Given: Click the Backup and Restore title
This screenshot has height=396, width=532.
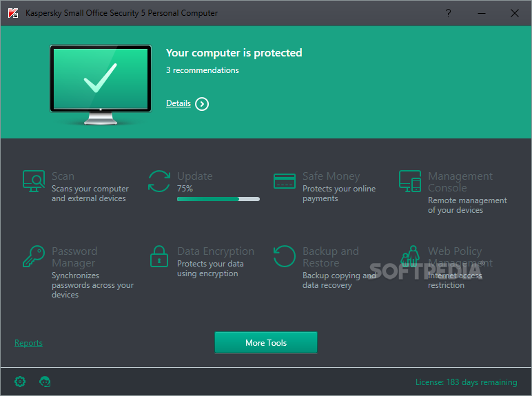Looking at the screenshot, I should click(x=331, y=257).
